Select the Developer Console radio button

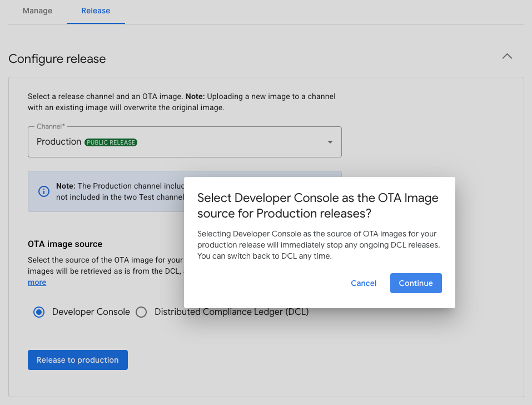pyautogui.click(x=38, y=312)
